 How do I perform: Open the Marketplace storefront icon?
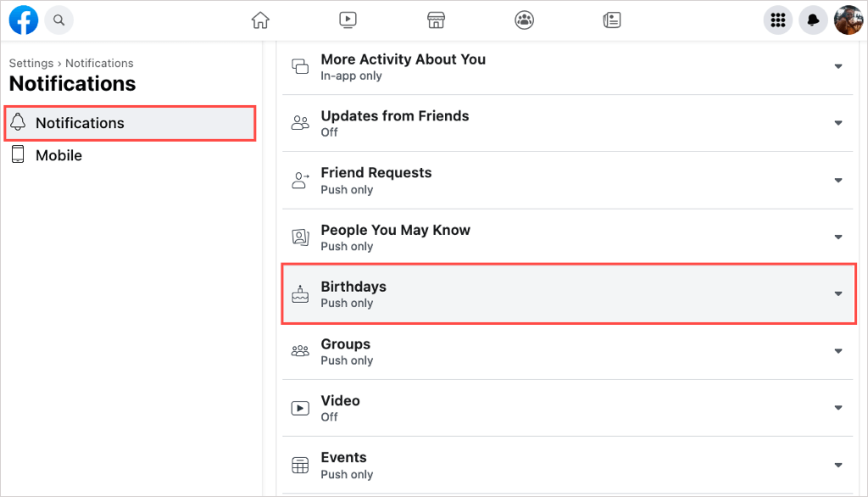pyautogui.click(x=436, y=20)
